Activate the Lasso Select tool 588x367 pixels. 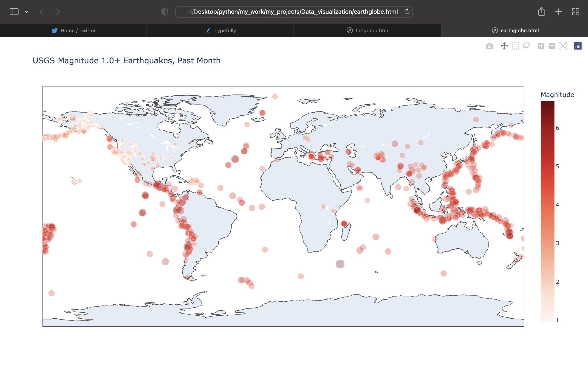pyautogui.click(x=526, y=46)
